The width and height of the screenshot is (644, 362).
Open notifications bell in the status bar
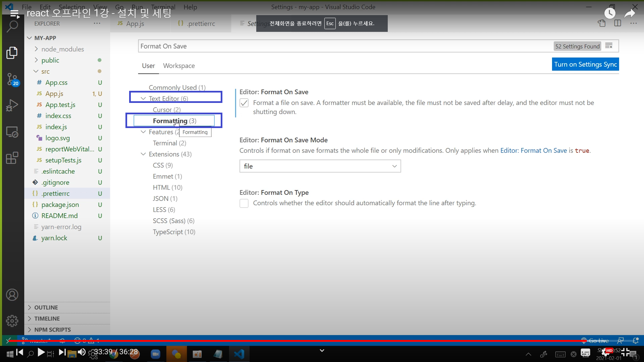pos(635,341)
